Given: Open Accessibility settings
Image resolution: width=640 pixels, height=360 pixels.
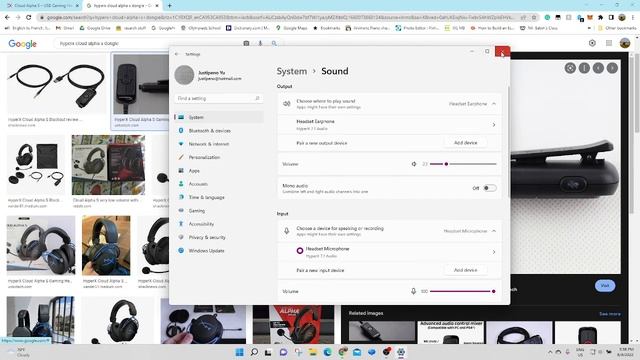Looking at the screenshot, I should (219, 224).
